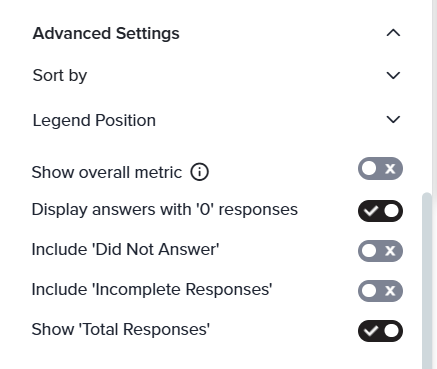Viewport: 437px width, 369px height.
Task: Turn off the Show 'Total Responses' switch
Action: click(x=380, y=331)
